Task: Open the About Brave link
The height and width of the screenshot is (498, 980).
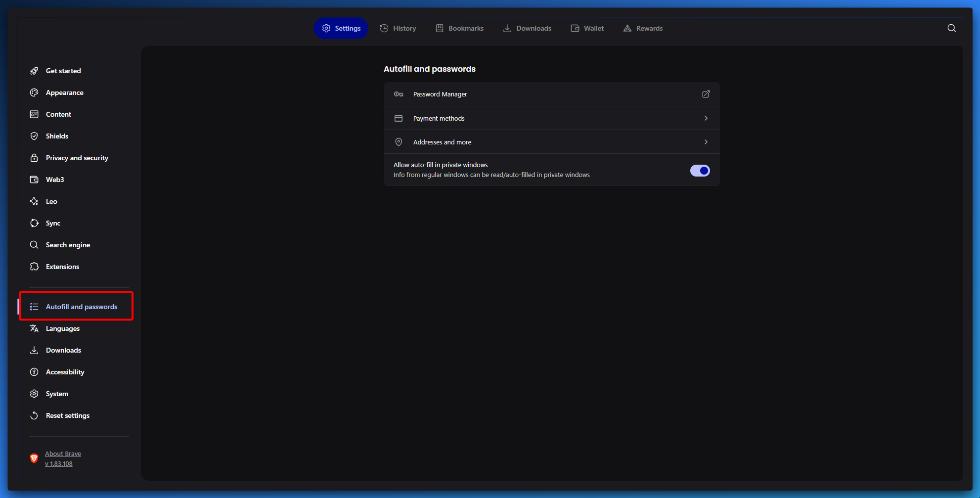Action: coord(63,453)
